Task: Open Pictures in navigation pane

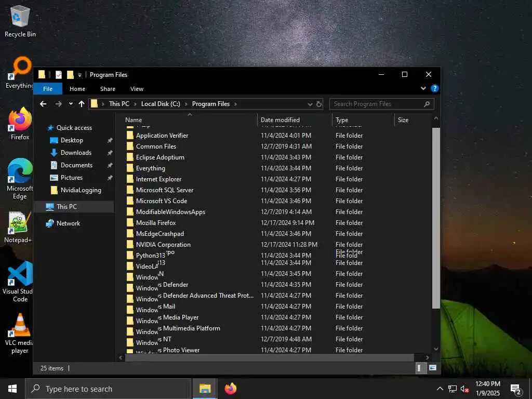Action: coord(71,178)
